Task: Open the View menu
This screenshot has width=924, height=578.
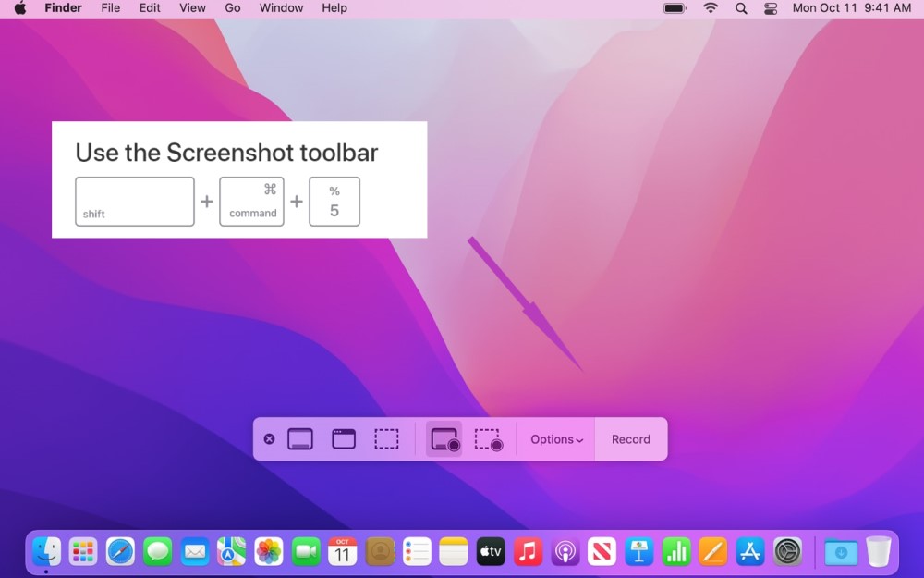Action: point(192,8)
